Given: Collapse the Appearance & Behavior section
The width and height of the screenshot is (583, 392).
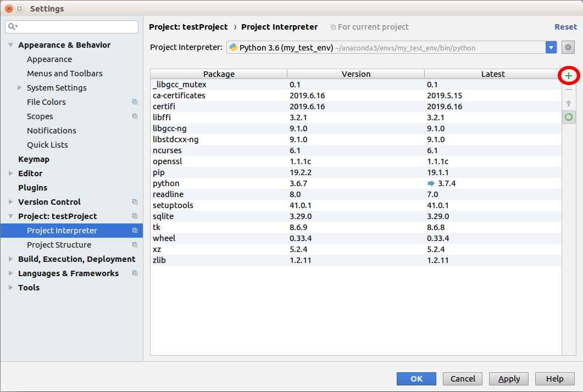Looking at the screenshot, I should 11,45.
